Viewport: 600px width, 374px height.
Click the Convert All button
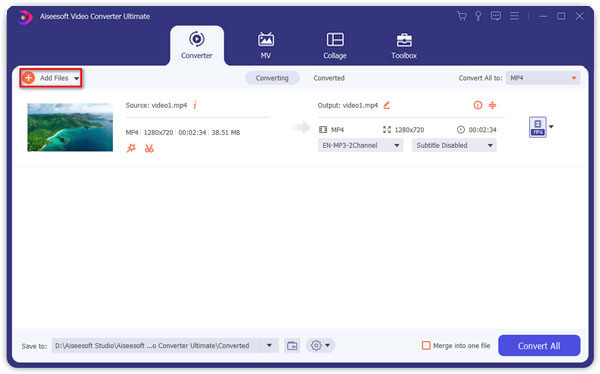[539, 346]
